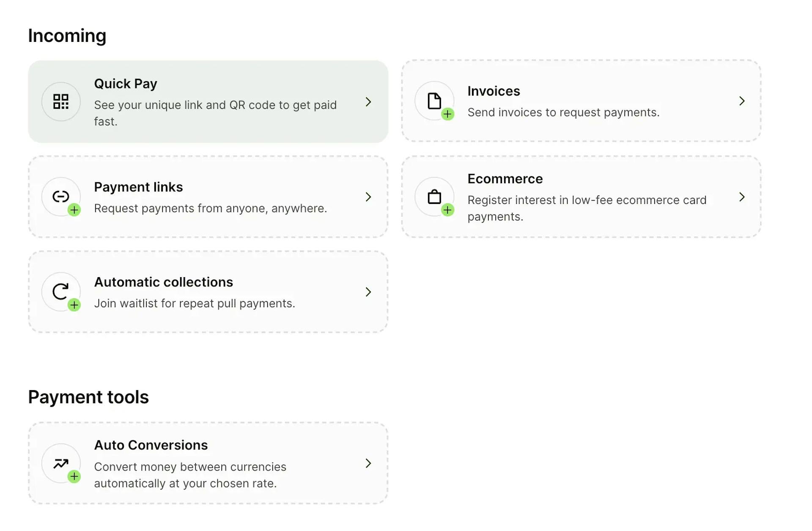Open the Payment links card
Screen dimensions: 812x531
208,197
